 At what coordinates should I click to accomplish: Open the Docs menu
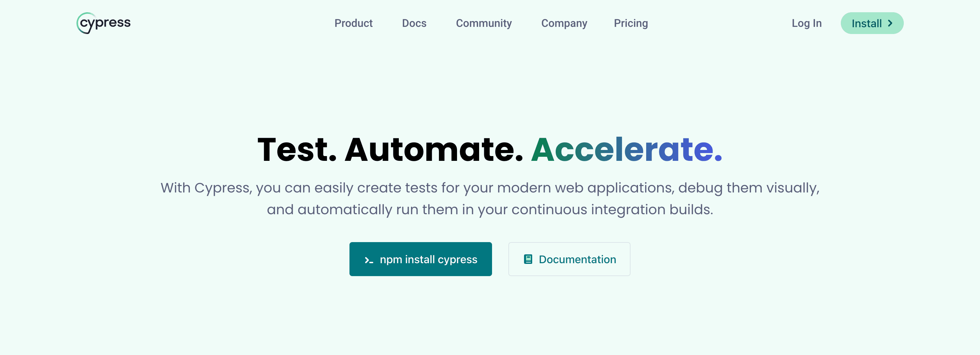tap(414, 23)
